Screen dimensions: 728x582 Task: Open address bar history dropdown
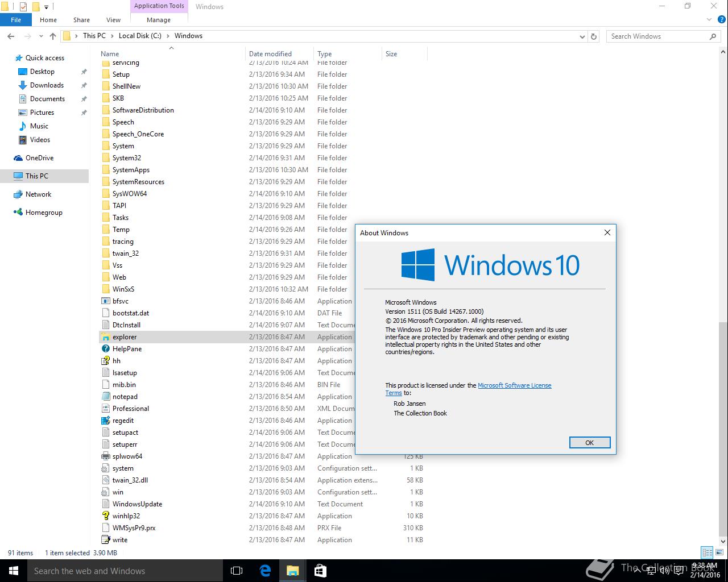tap(582, 36)
